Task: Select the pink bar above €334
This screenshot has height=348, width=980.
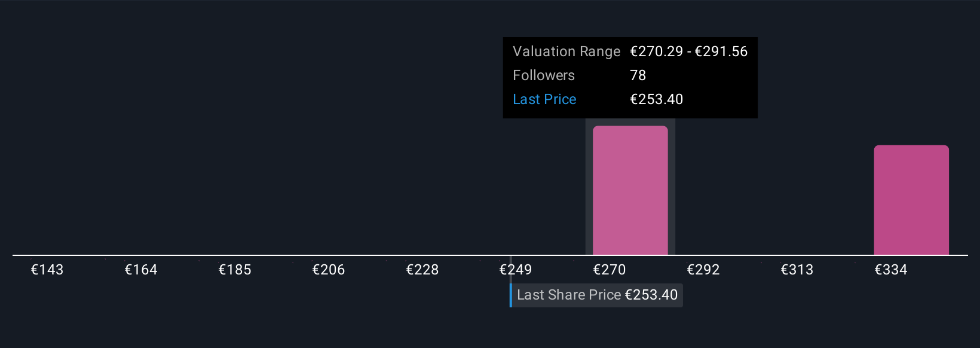Action: pos(911,200)
